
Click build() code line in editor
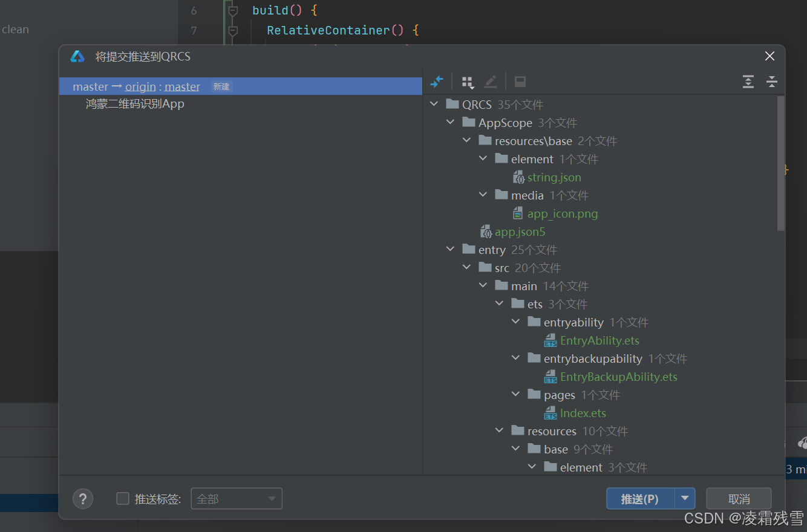(x=284, y=10)
